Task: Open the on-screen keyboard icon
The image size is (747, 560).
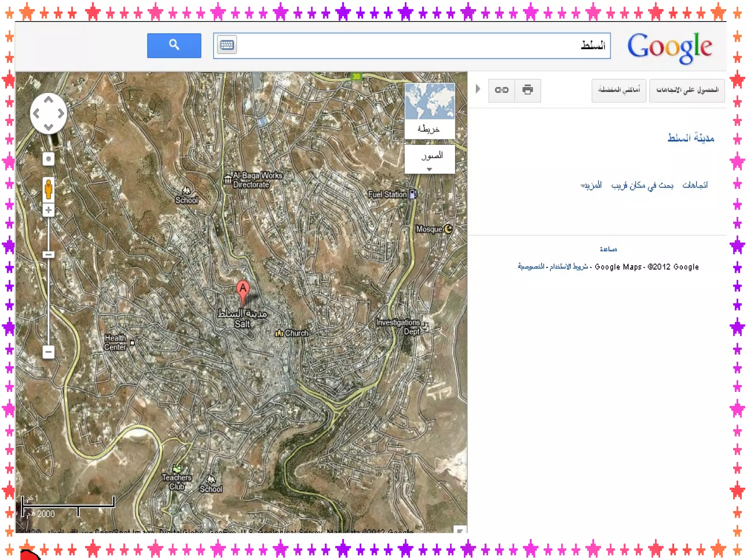Action: (x=227, y=45)
